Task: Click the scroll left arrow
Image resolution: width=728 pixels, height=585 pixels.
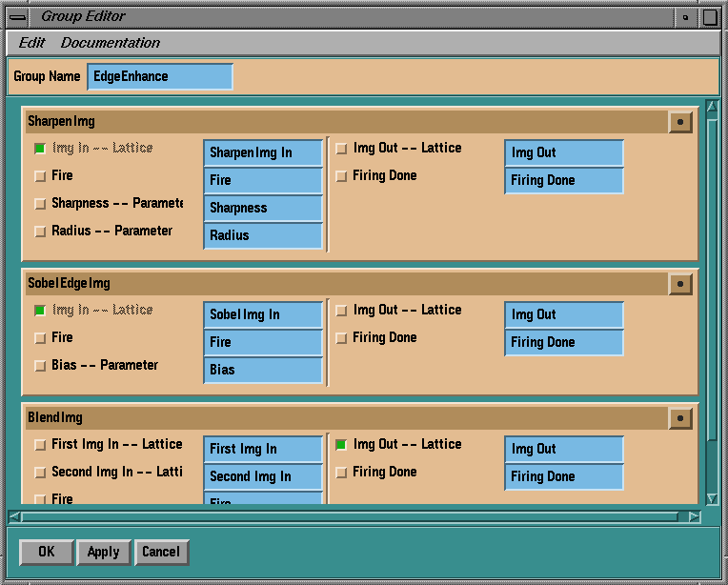Action: (x=14, y=516)
